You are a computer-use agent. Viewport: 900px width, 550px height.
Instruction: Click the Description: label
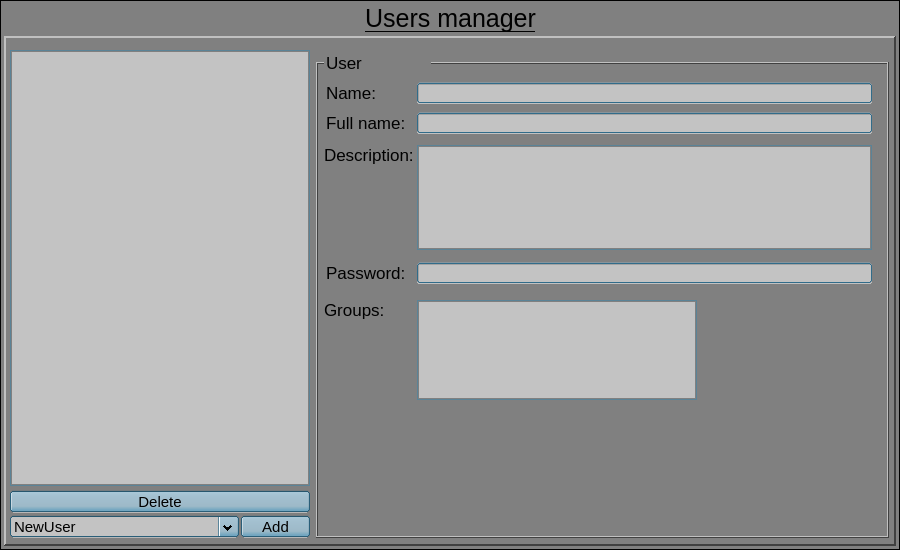click(x=368, y=155)
